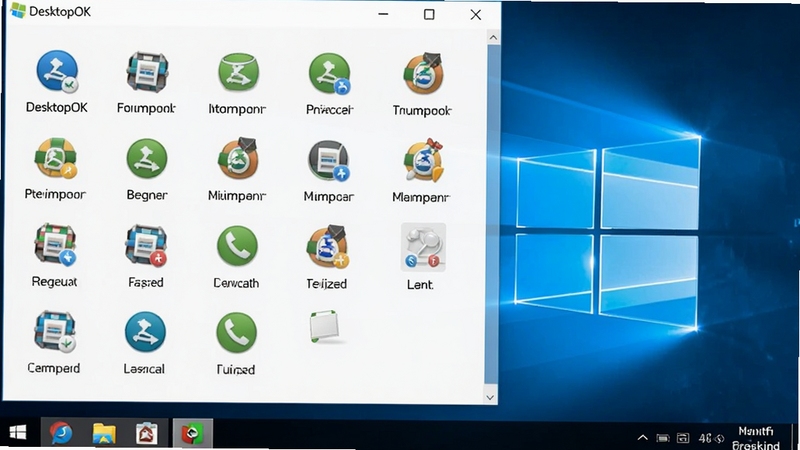Click the Camperd icon
Screen dimensions: 800x450
55,332
